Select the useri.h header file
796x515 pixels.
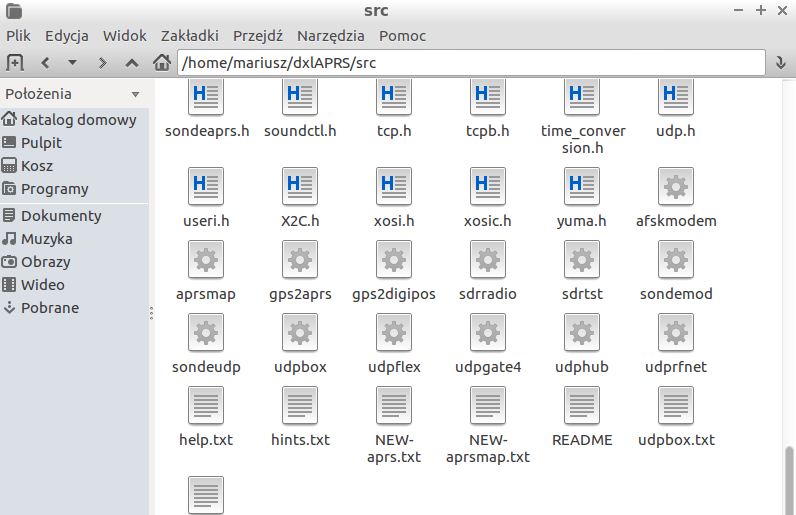tap(206, 198)
